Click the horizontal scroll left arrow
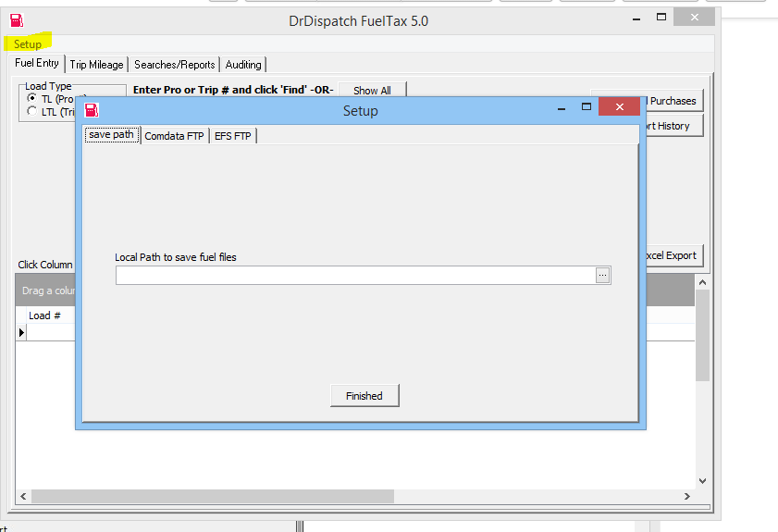 point(23,496)
